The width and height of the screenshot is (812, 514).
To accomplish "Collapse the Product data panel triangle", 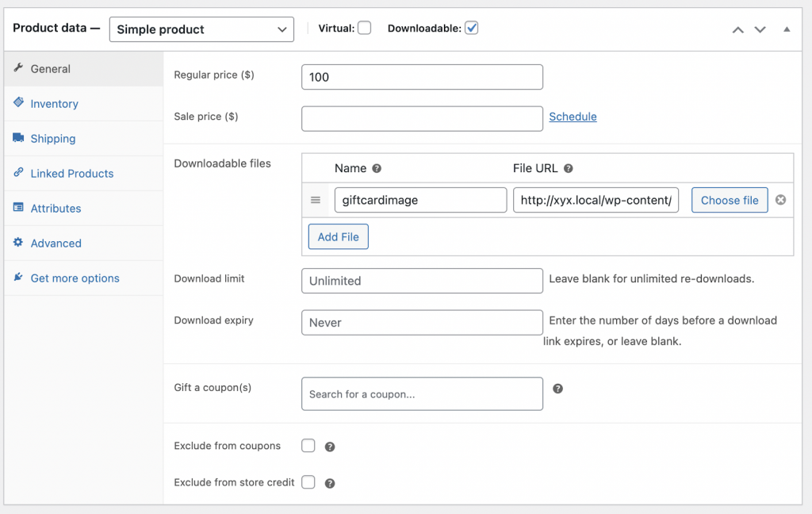I will (787, 29).
